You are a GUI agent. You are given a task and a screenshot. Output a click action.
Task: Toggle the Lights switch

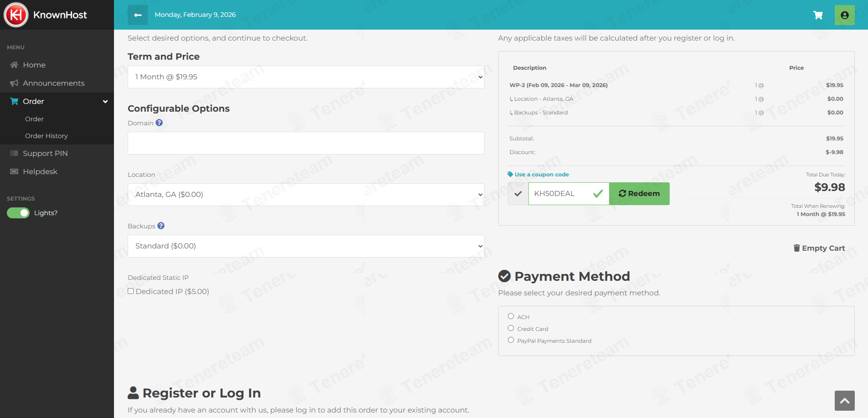click(18, 213)
